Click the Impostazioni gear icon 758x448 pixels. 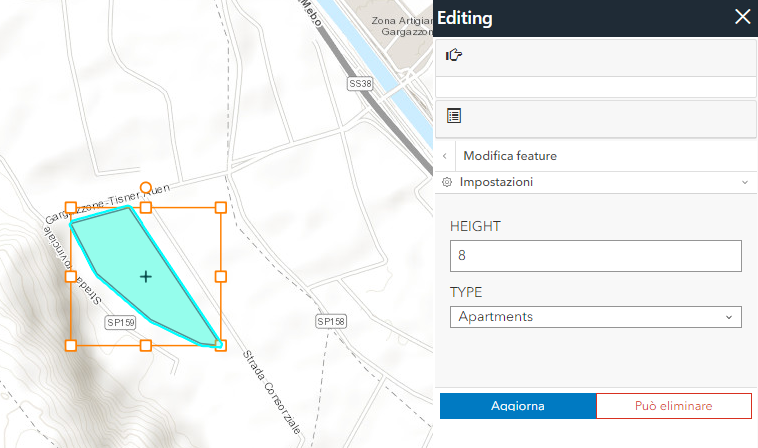click(x=447, y=182)
